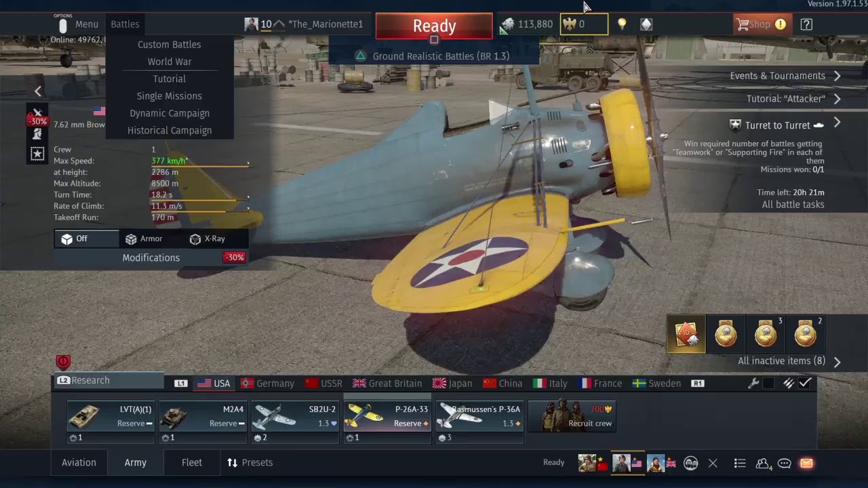Switch to the Fleet tab
Screen dimensions: 868x488
(192, 462)
